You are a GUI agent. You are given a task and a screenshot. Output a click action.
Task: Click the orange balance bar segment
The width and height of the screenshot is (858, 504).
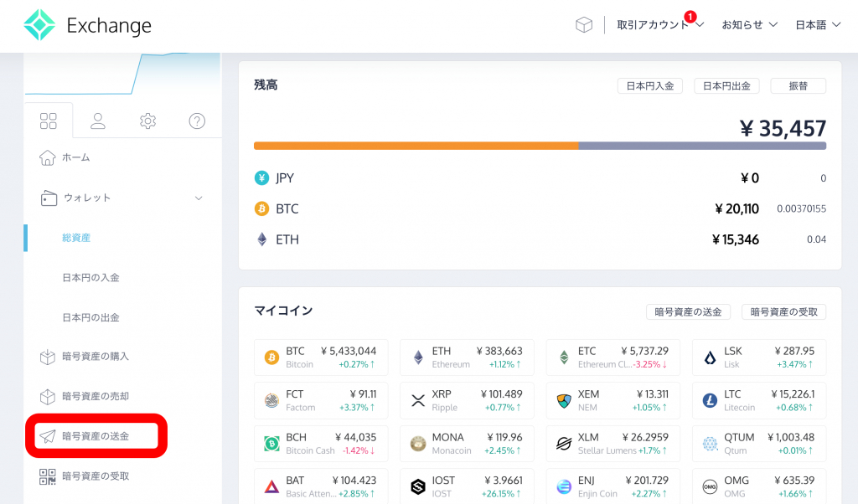(x=416, y=146)
